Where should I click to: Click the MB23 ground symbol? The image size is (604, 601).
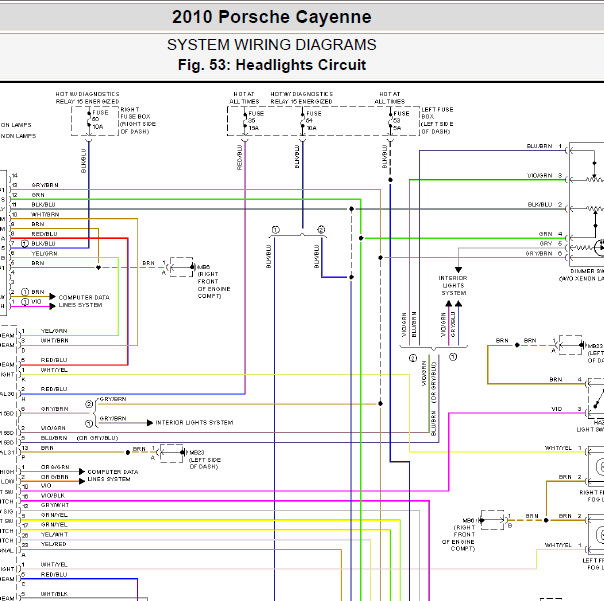pos(171,452)
